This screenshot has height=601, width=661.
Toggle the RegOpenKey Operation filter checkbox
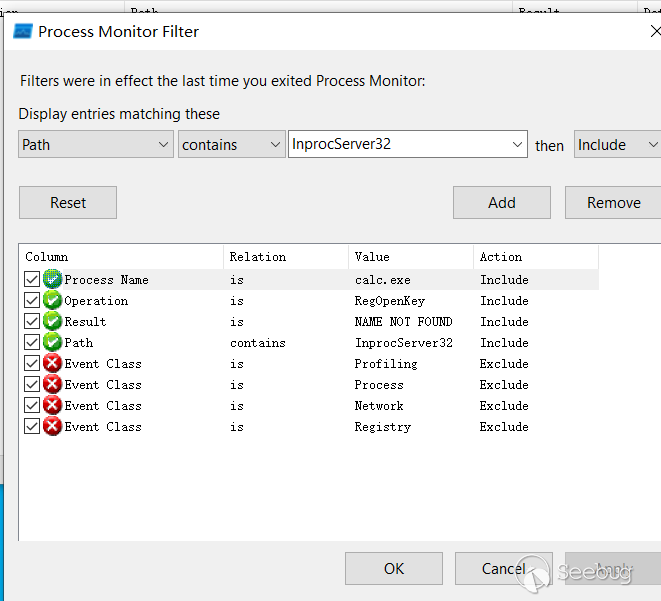click(33, 301)
